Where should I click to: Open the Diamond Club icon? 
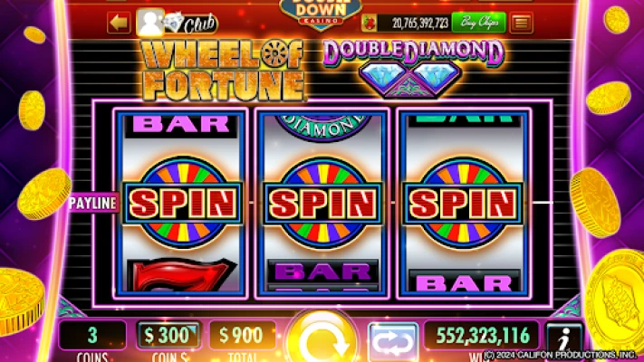[191, 24]
